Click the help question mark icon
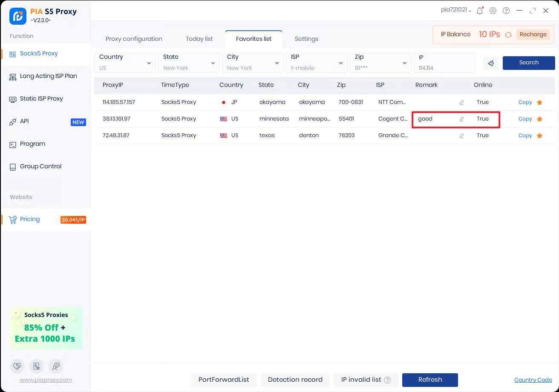 click(506, 11)
